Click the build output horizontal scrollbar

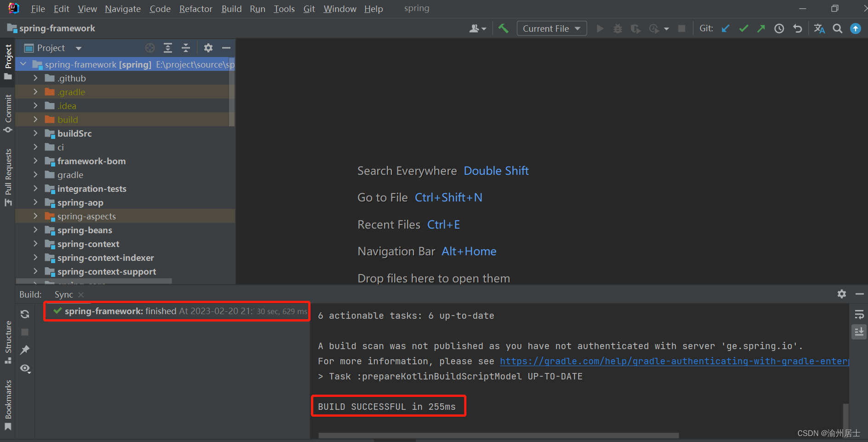[x=499, y=435]
